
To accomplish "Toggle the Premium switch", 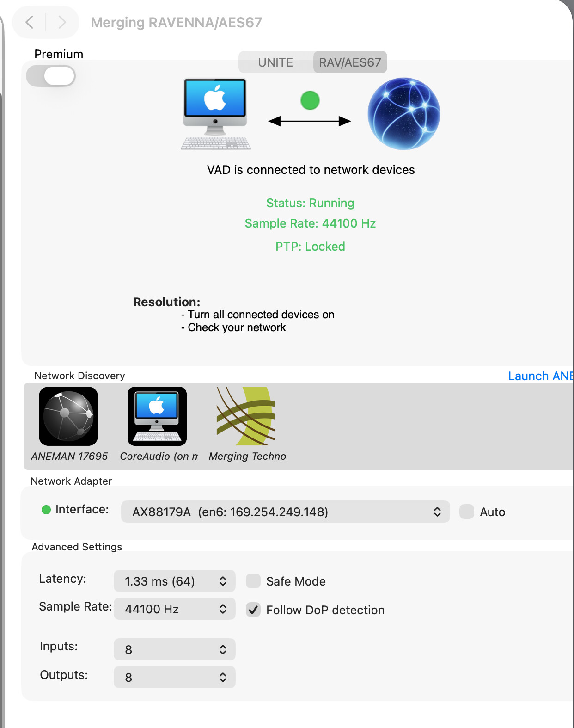I will tap(51, 76).
